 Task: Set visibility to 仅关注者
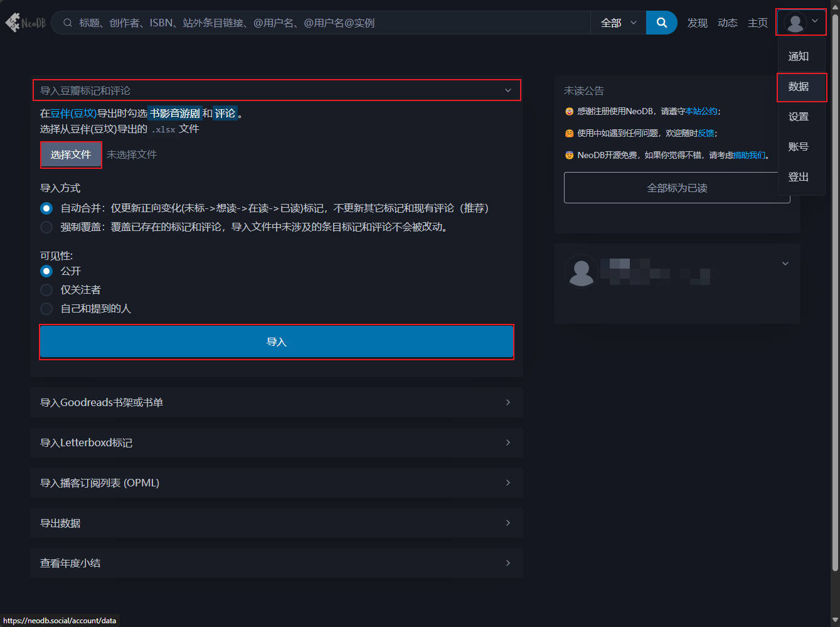point(46,290)
